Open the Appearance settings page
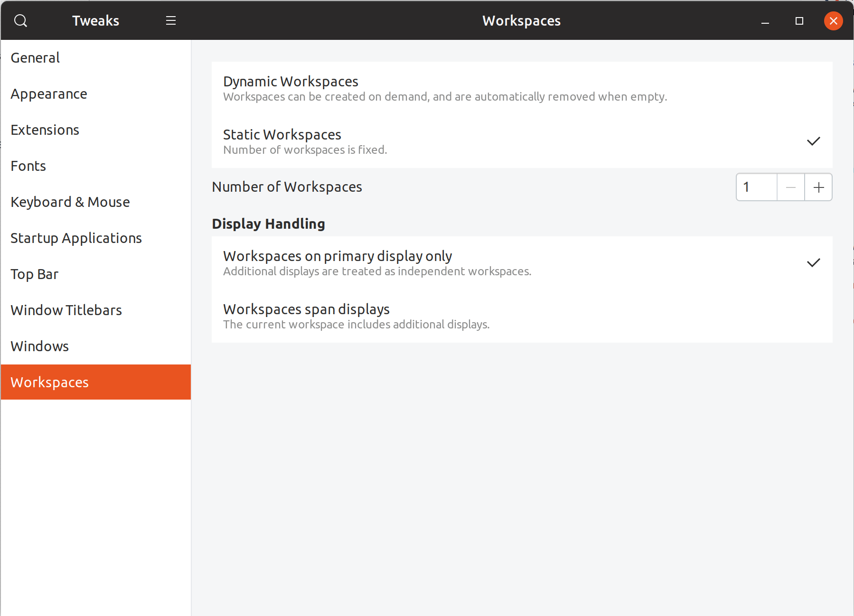854x616 pixels. pyautogui.click(x=48, y=93)
